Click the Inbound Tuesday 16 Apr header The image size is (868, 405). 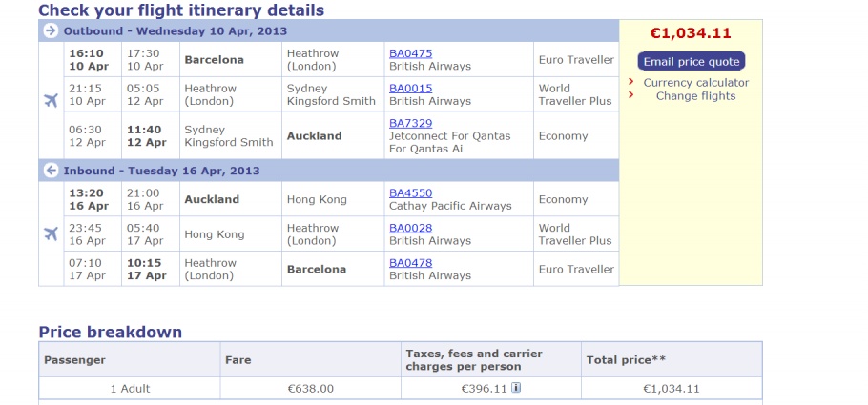click(161, 171)
